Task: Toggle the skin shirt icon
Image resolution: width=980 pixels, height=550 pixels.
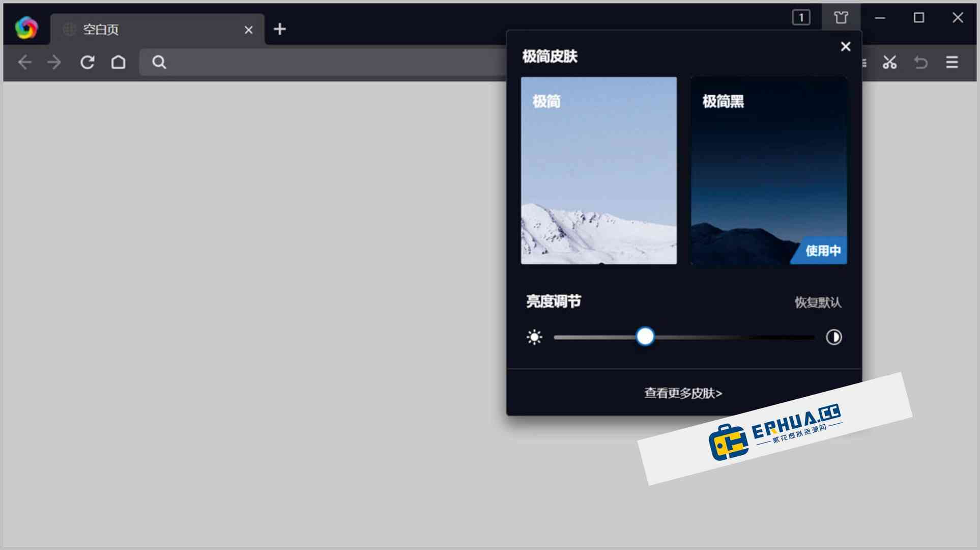Action: tap(841, 17)
